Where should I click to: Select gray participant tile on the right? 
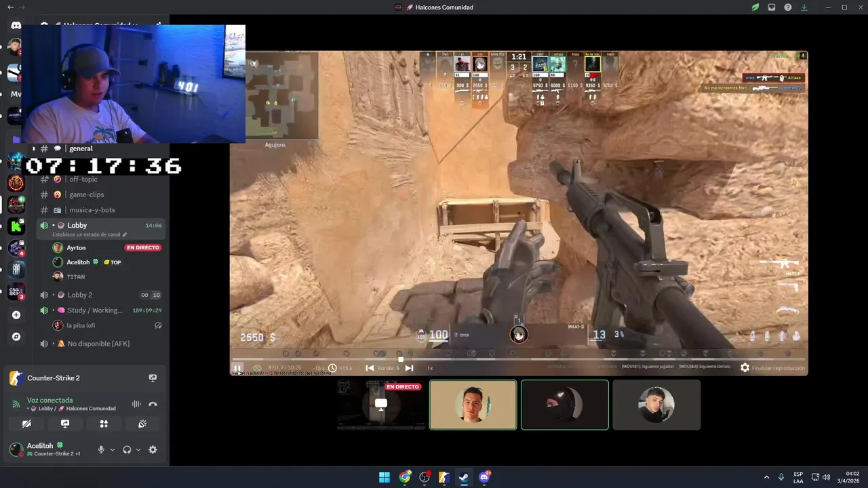(x=656, y=405)
